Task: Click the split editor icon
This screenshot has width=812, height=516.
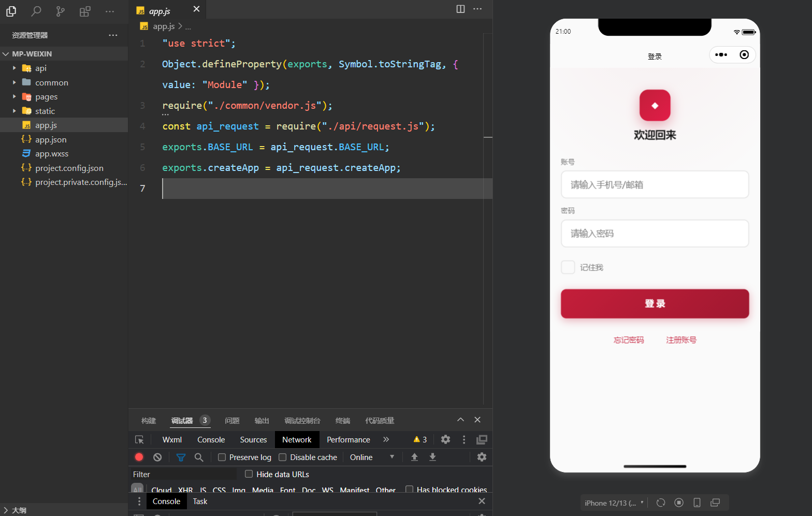Action: (460, 9)
